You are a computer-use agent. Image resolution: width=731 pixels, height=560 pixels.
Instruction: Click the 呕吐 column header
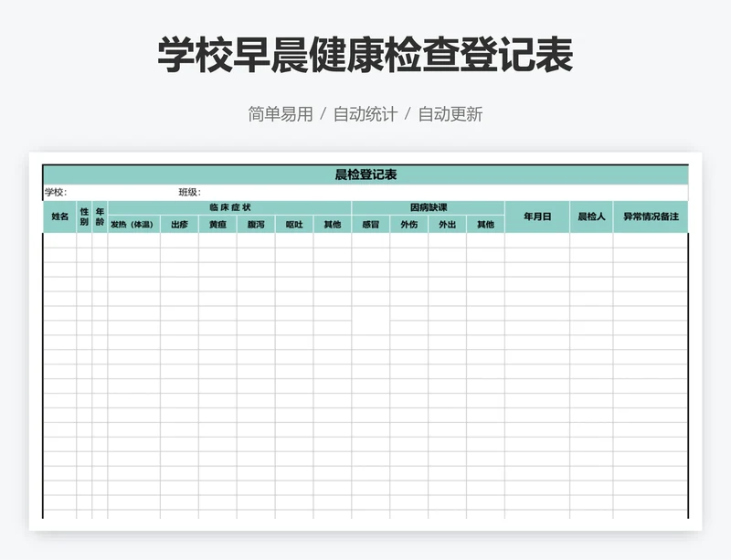(294, 225)
